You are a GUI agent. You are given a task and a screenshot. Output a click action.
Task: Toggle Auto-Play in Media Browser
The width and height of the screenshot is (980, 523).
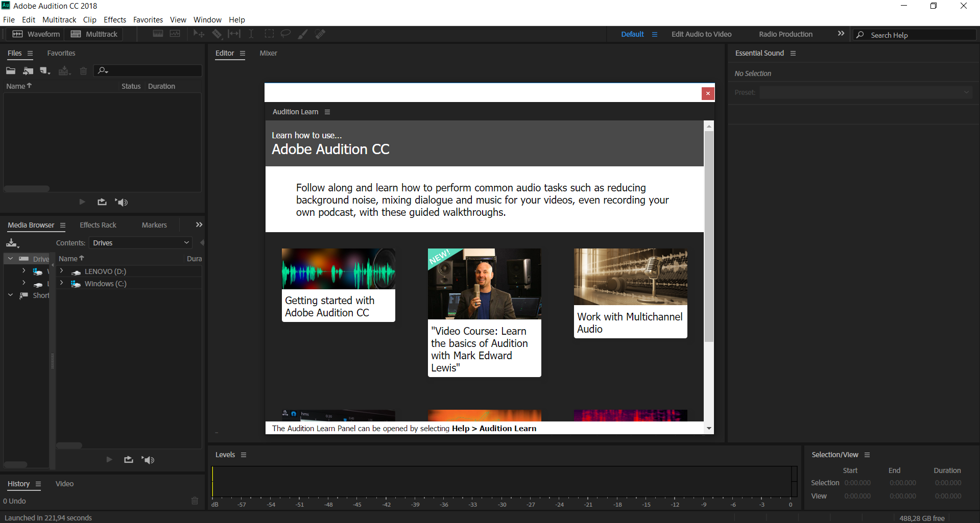[x=148, y=460]
